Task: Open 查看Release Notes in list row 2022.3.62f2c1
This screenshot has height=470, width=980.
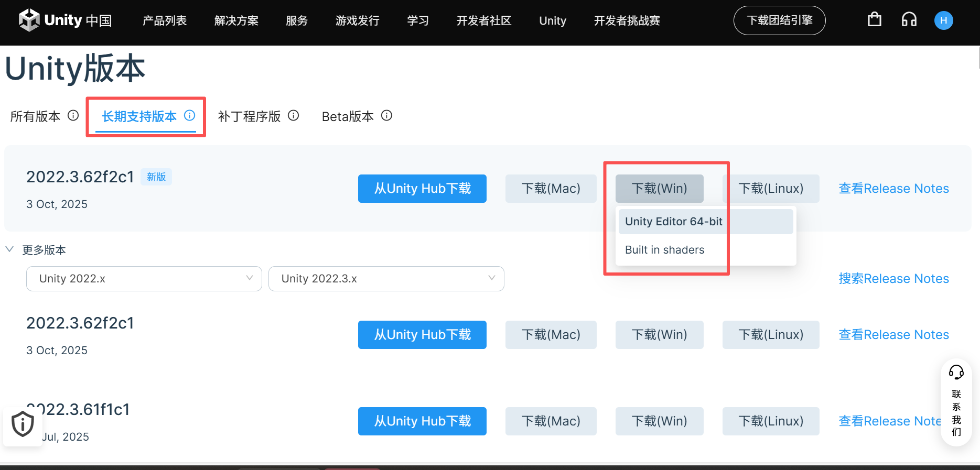Action: (x=894, y=335)
